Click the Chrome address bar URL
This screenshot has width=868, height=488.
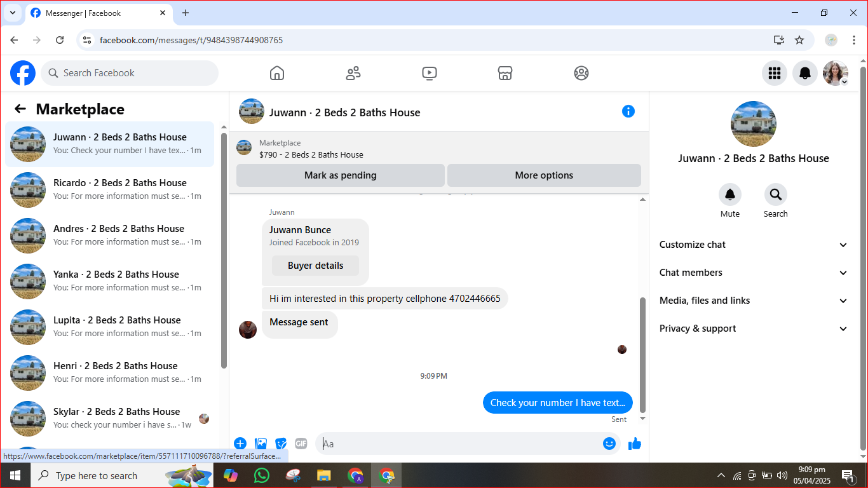click(x=191, y=40)
